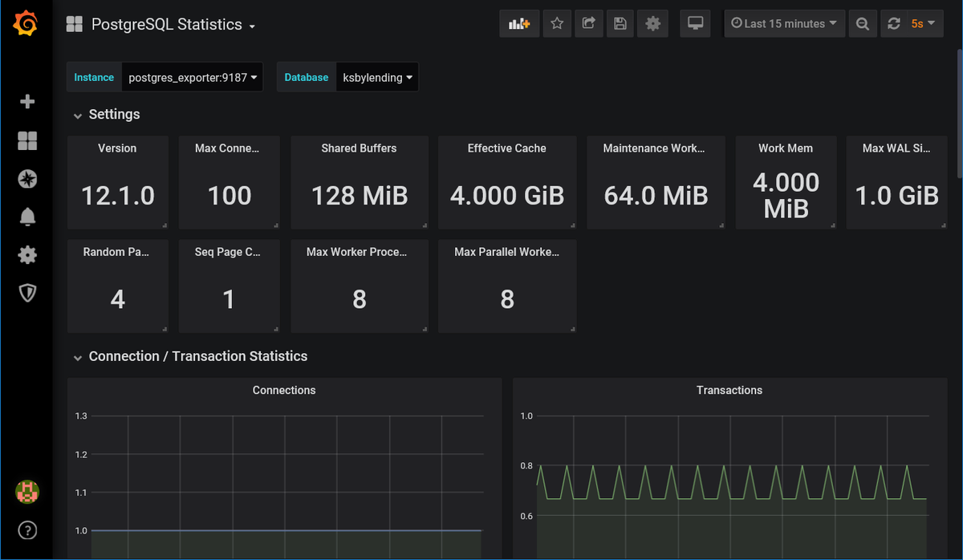This screenshot has height=560, width=963.
Task: Click the 100 max connections value
Action: tap(230, 195)
